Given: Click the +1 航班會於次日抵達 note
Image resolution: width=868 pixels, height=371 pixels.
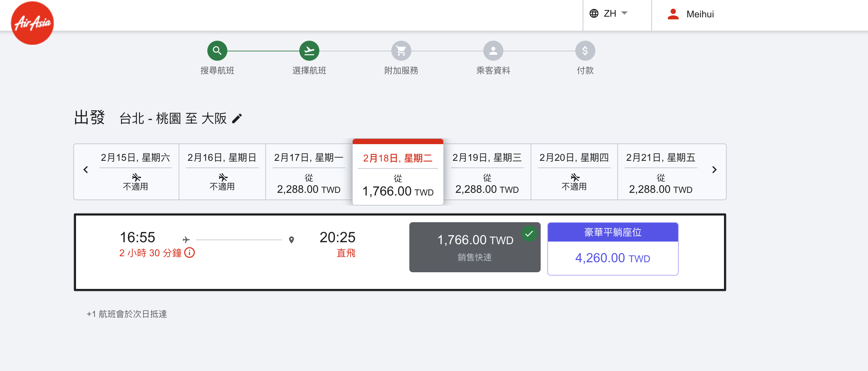Looking at the screenshot, I should [127, 314].
